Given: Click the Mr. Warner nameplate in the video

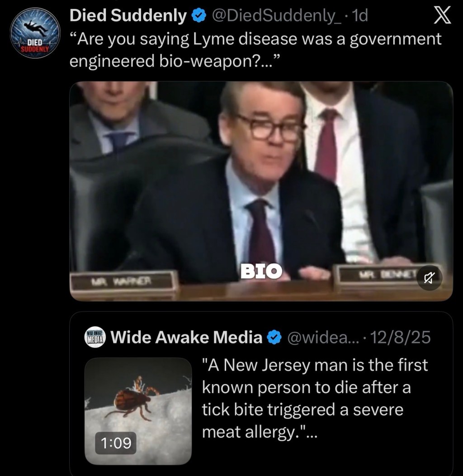Looking at the screenshot, I should 124,282.
